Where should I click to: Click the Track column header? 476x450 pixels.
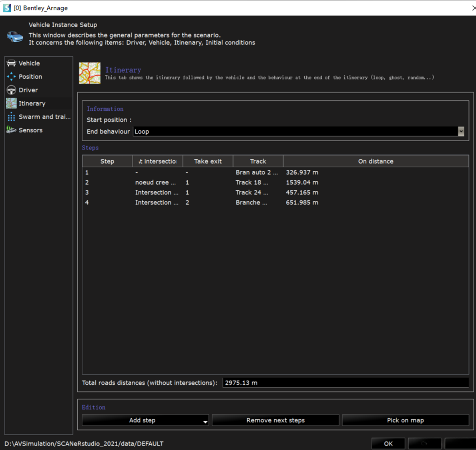(x=258, y=161)
